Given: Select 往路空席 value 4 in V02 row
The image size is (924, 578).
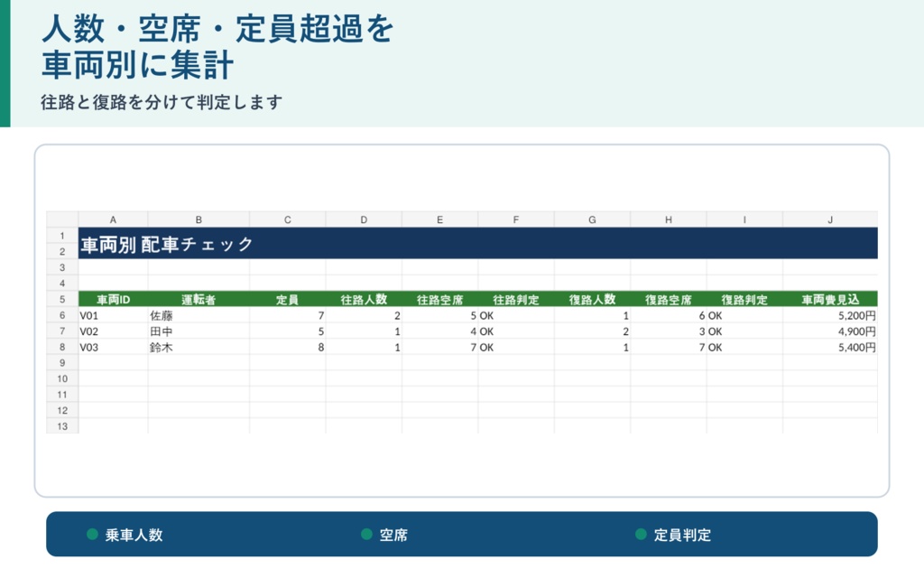Looking at the screenshot, I should point(439,331).
